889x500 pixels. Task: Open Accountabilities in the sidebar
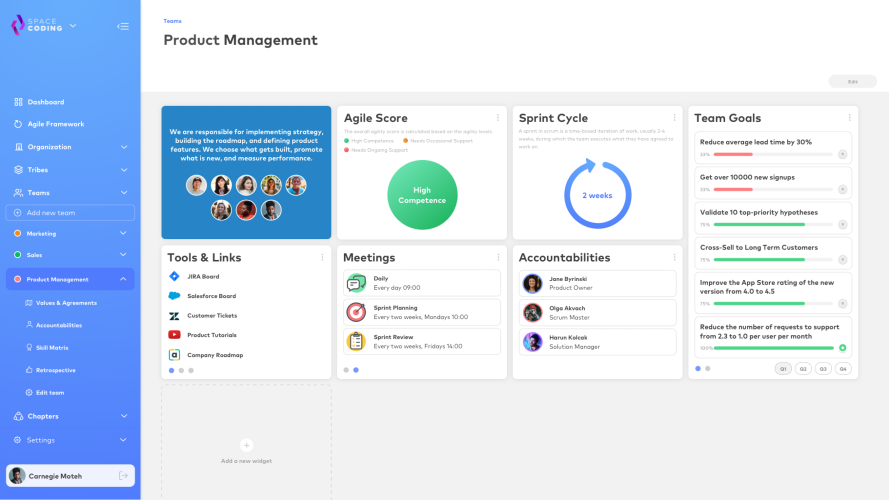(x=54, y=325)
